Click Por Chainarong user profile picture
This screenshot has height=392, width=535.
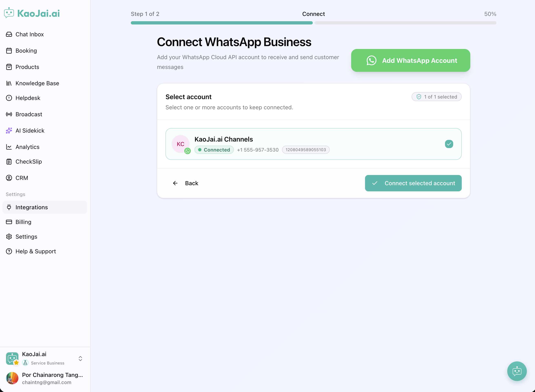coord(12,378)
